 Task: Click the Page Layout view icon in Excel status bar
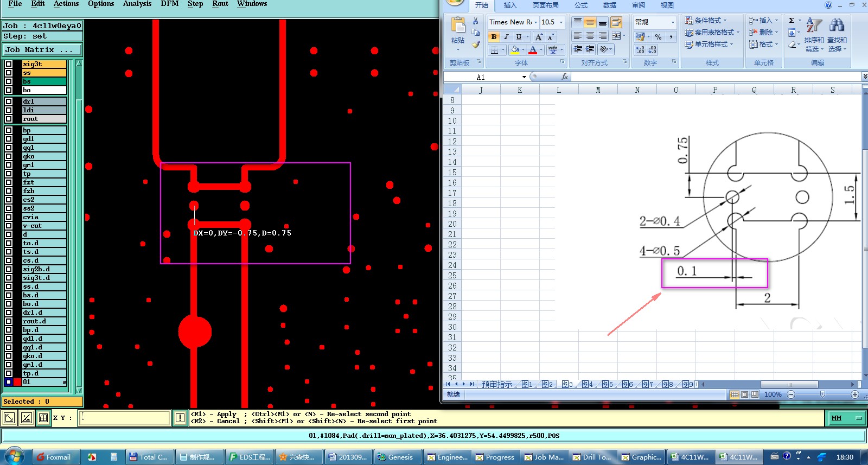(x=745, y=394)
